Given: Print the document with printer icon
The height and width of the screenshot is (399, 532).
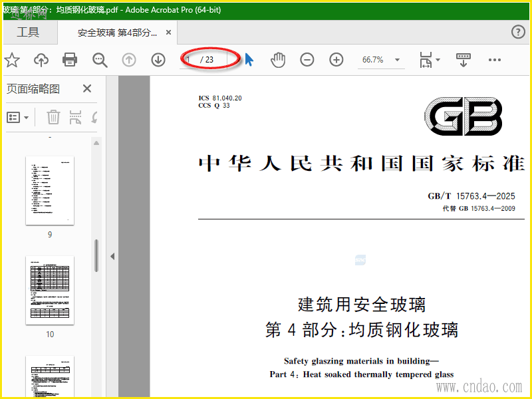Looking at the screenshot, I should point(70,60).
